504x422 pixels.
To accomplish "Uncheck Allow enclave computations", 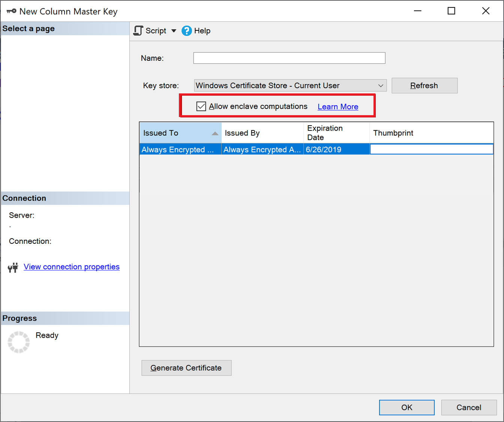I will pyautogui.click(x=201, y=106).
